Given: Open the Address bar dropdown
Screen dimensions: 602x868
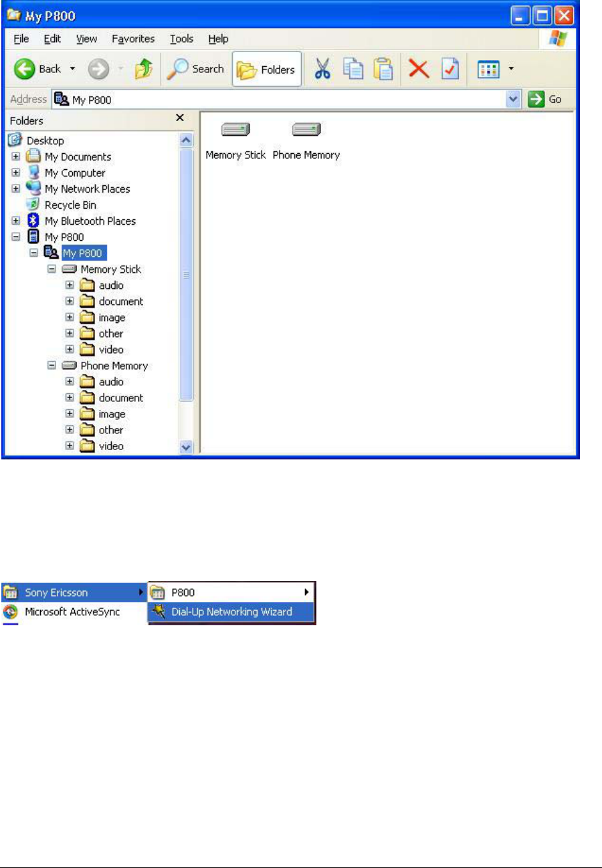Looking at the screenshot, I should click(x=514, y=100).
